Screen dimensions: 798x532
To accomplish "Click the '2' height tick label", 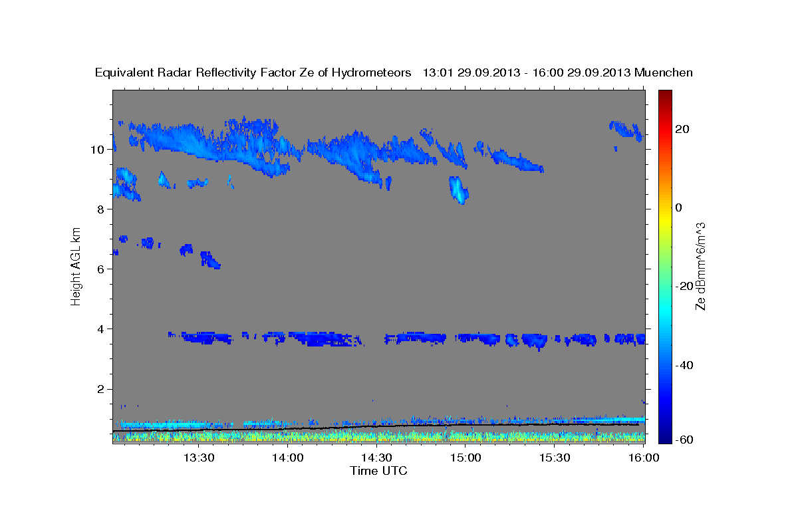I will click(102, 388).
